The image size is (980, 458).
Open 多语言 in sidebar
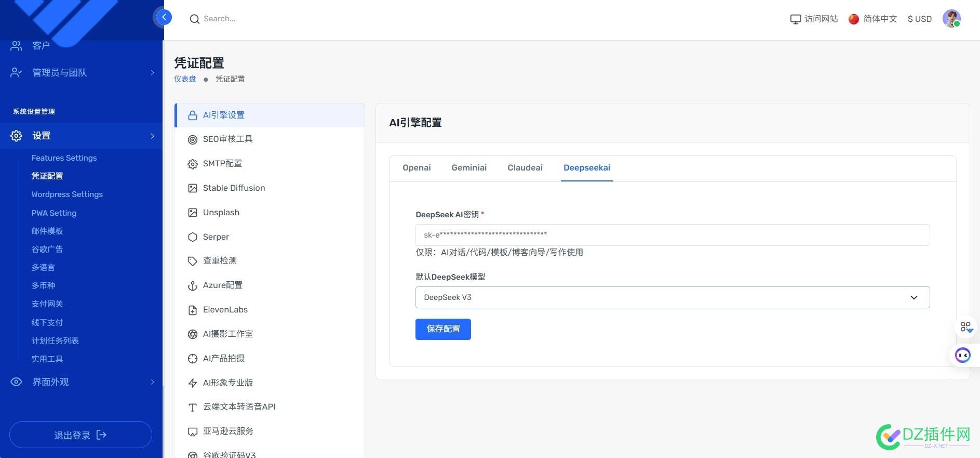pos(43,267)
